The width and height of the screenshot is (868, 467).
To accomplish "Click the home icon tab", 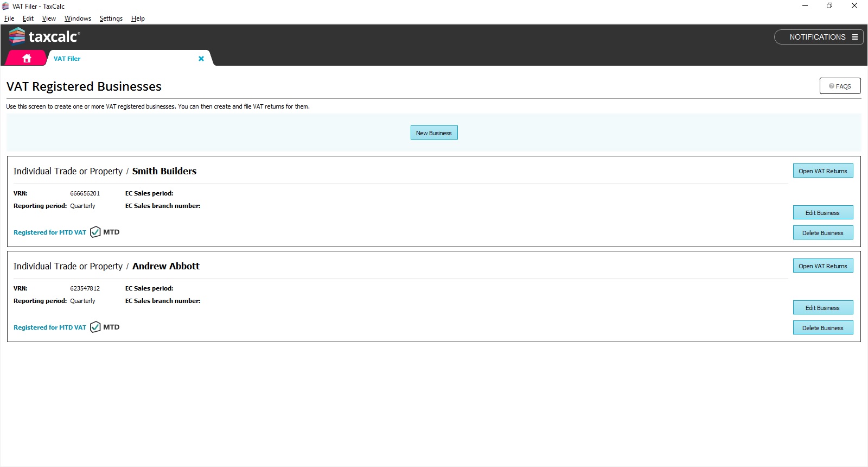I will (27, 58).
